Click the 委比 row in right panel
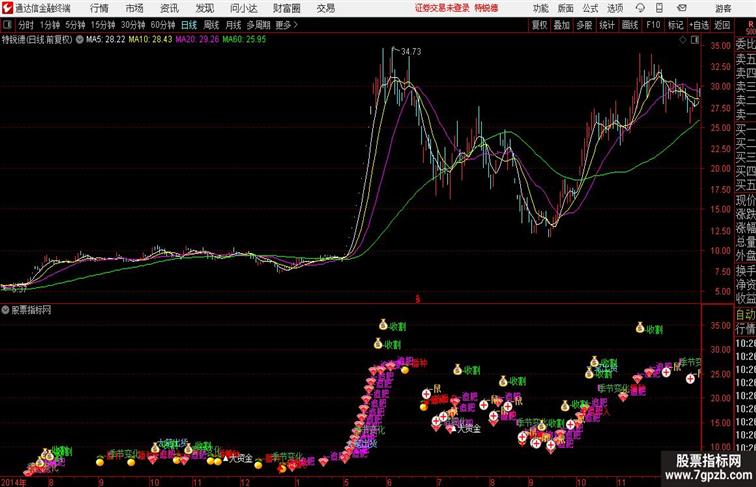This screenshot has height=487, width=756. point(745,45)
